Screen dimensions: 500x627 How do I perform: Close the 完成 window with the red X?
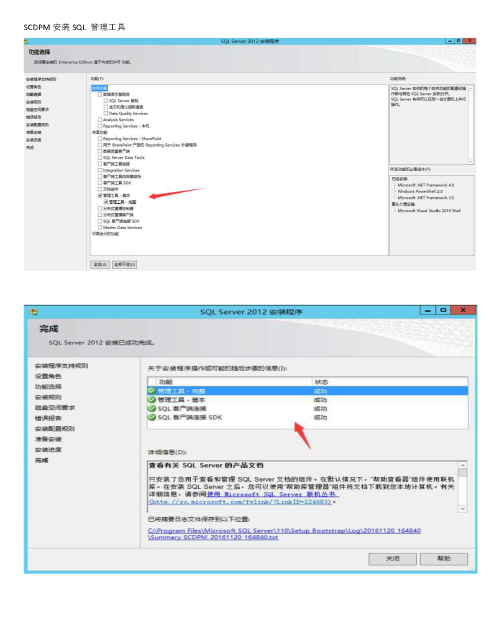tap(463, 310)
